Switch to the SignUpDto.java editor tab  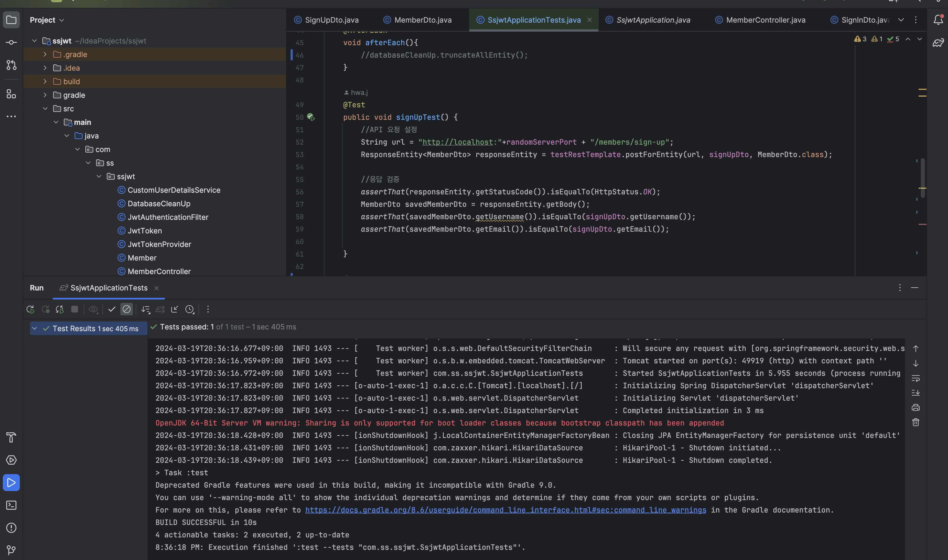pos(331,20)
